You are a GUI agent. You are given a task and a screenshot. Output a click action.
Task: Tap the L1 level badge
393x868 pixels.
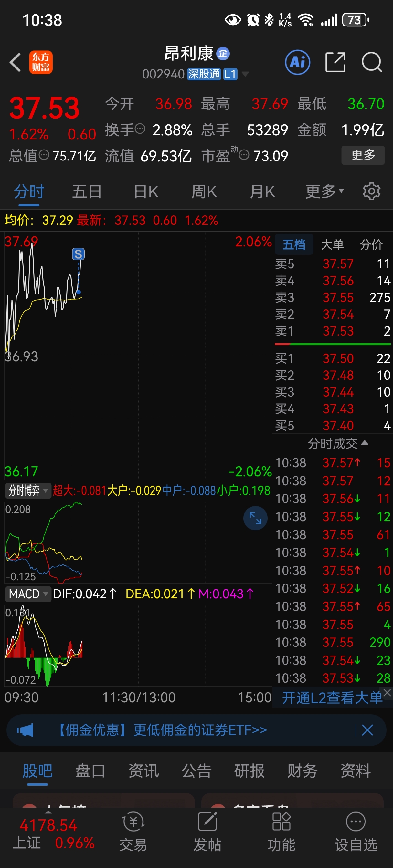[230, 74]
